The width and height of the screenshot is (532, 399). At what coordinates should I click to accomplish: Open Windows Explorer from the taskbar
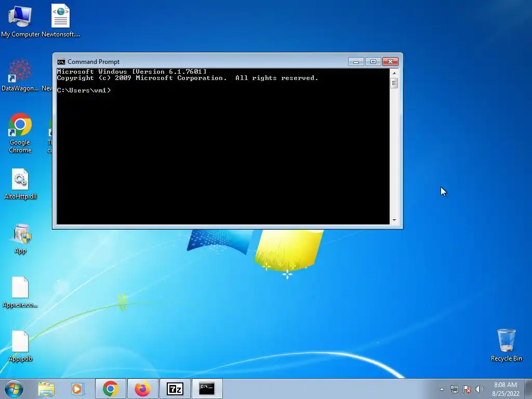click(46, 389)
